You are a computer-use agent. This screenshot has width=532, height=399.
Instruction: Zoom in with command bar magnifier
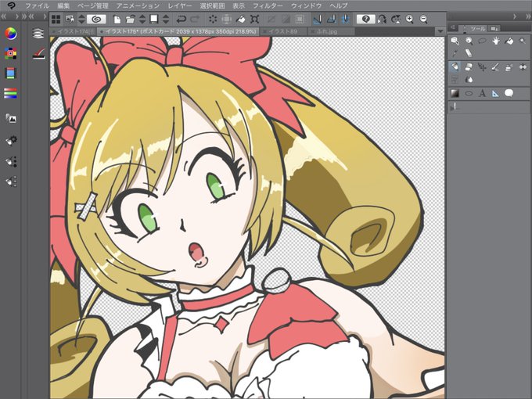(409, 20)
